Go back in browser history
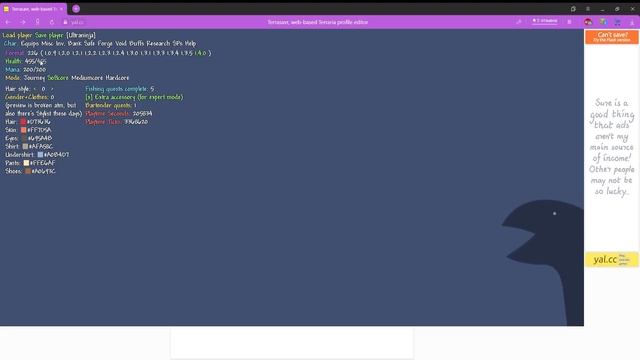Screen dimensions: 640x360 point(8,22)
